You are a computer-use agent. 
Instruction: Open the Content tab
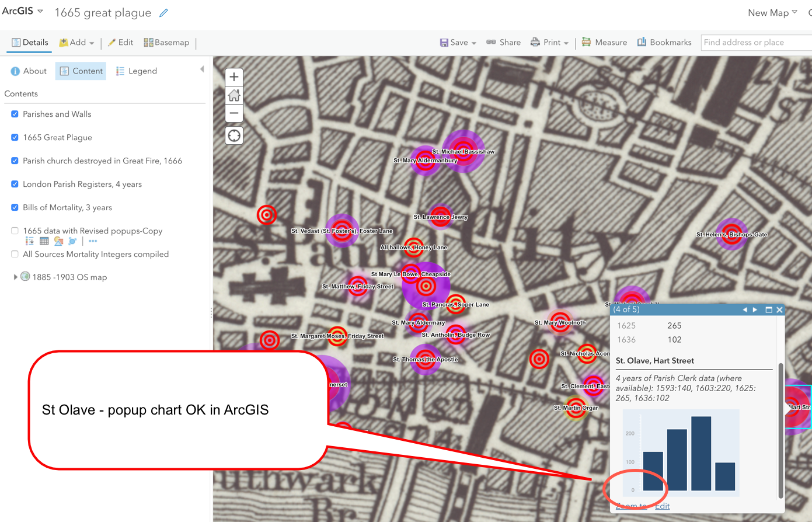pyautogui.click(x=81, y=71)
